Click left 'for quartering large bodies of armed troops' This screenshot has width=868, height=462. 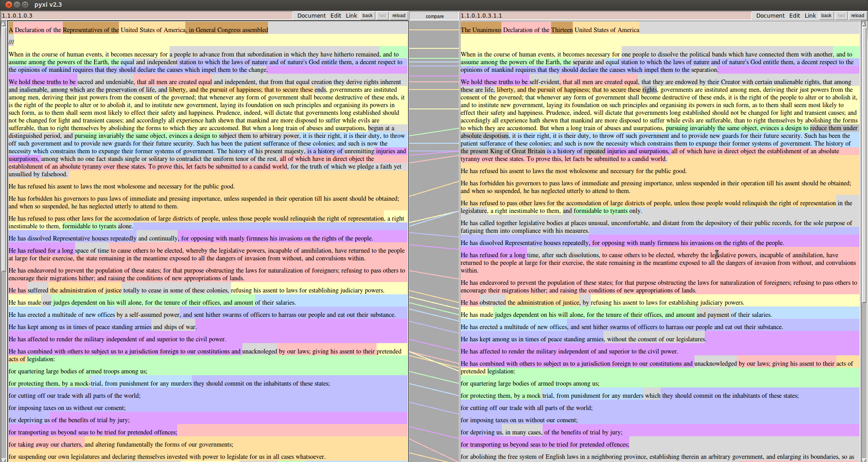(x=78, y=372)
